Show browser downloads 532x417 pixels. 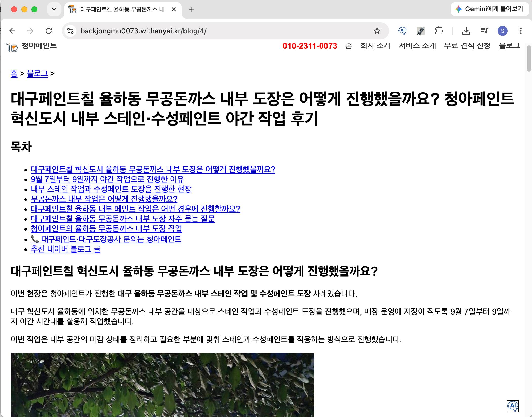tap(466, 31)
